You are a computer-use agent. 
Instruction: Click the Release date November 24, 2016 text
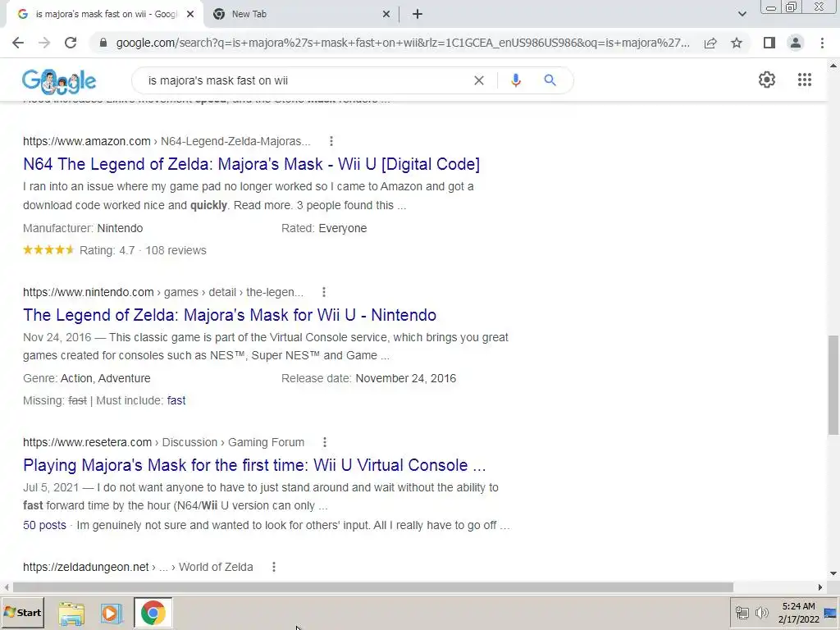368,378
